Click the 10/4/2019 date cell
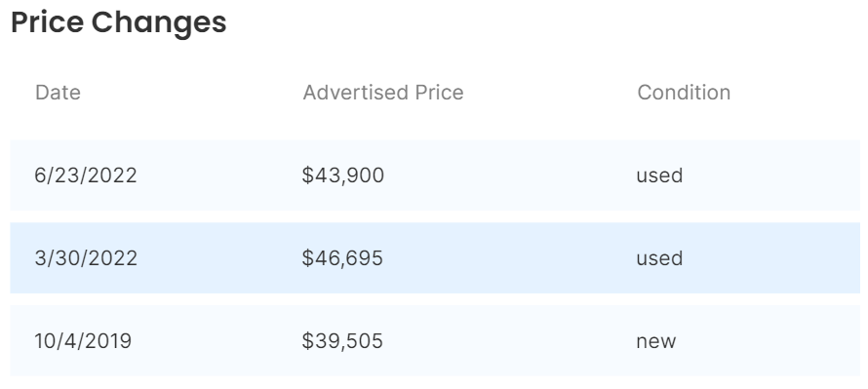The image size is (868, 389). click(83, 341)
